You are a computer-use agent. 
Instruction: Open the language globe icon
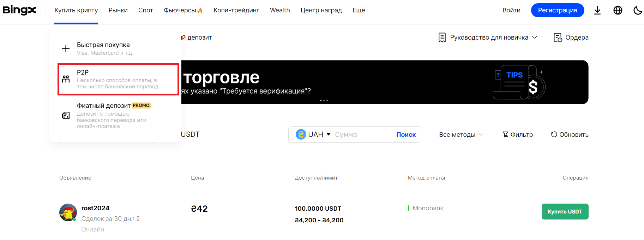(618, 10)
